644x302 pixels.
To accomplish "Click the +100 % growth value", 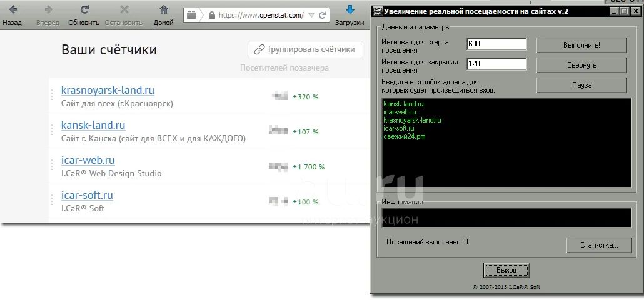I will tap(306, 202).
